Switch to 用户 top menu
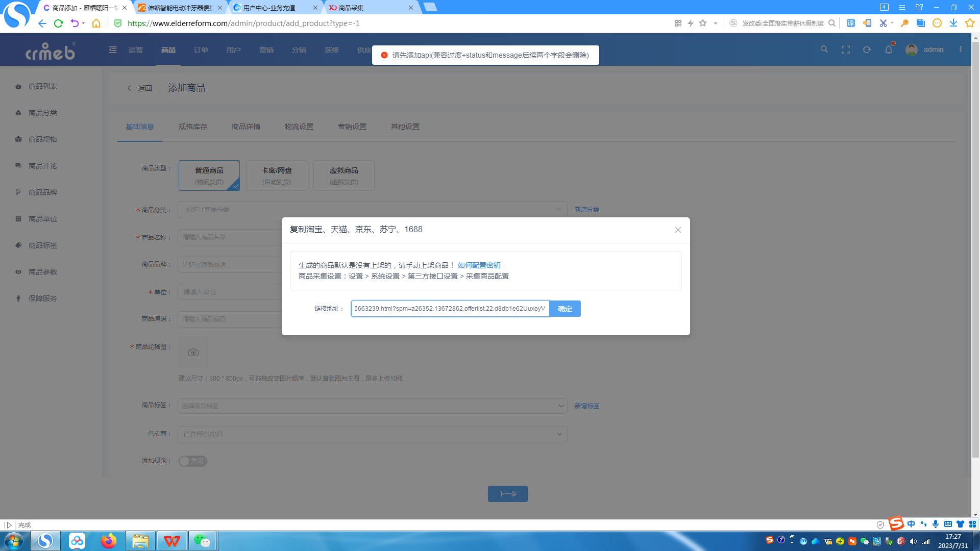Image resolution: width=980 pixels, height=551 pixels. 234,50
